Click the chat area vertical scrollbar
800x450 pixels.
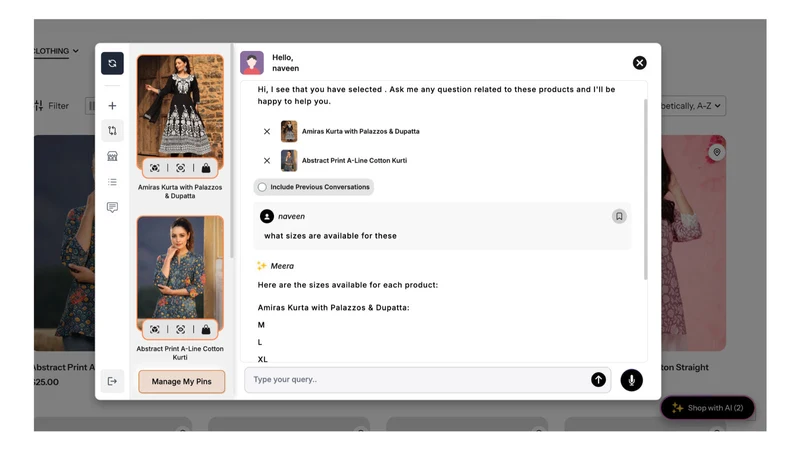point(645,189)
